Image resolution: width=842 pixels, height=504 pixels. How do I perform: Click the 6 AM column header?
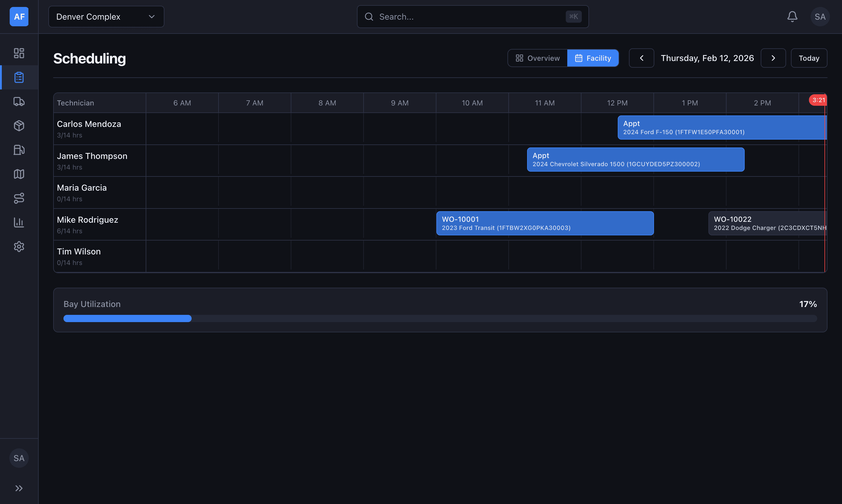182,103
